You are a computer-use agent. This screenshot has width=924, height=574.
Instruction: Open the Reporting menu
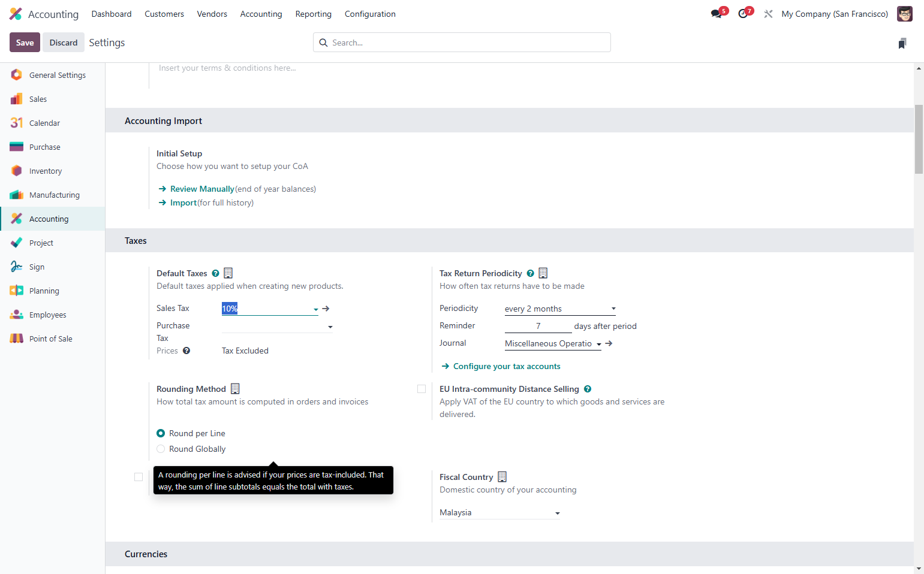point(314,14)
